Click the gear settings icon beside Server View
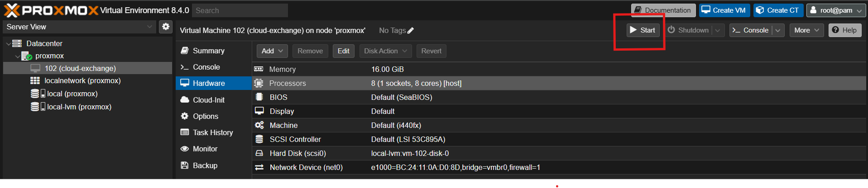Viewport: 868px width, 188px height. pyautogui.click(x=166, y=27)
